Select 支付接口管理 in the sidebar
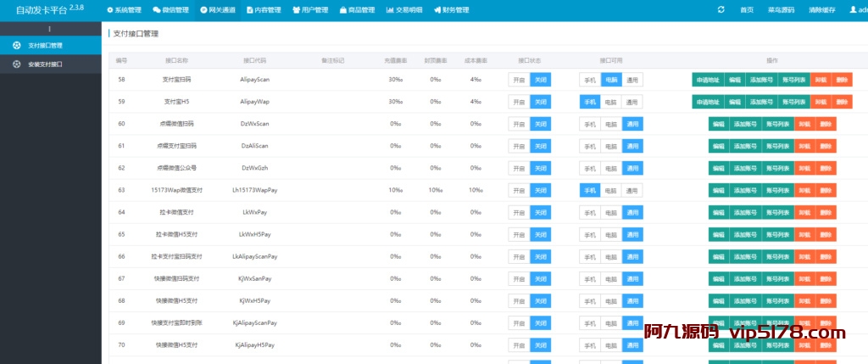Screen dimensions: 868x364 click(51, 46)
